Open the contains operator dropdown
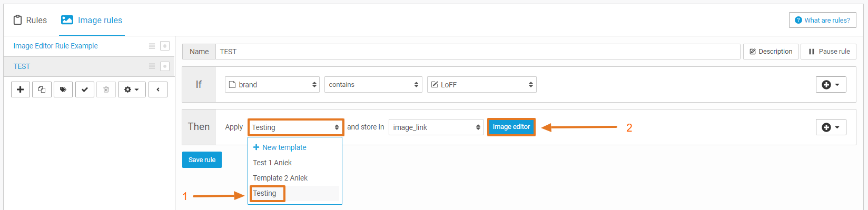 373,84
